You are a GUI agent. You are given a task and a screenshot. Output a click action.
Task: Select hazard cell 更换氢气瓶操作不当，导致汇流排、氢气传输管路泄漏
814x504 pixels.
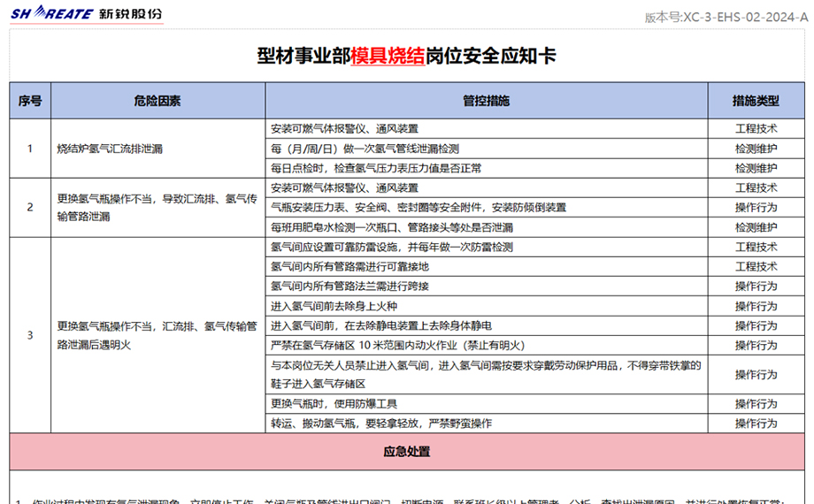coord(157,208)
